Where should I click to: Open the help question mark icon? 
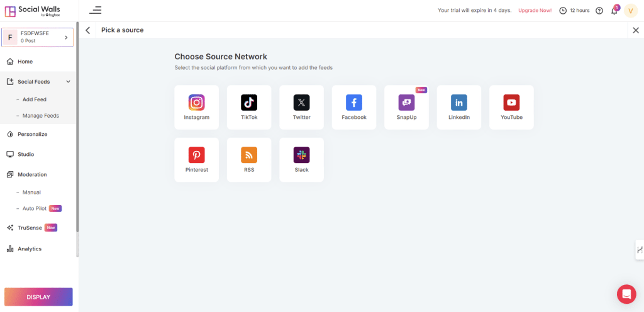(x=599, y=11)
